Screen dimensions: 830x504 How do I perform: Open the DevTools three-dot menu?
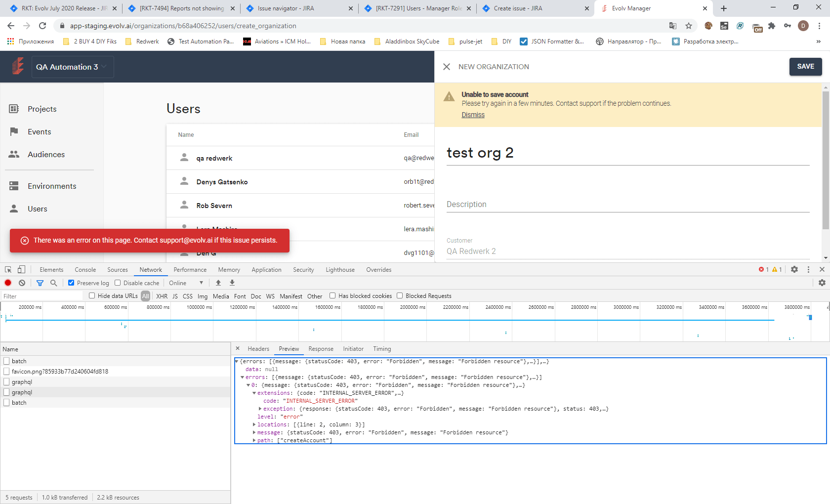coord(808,269)
